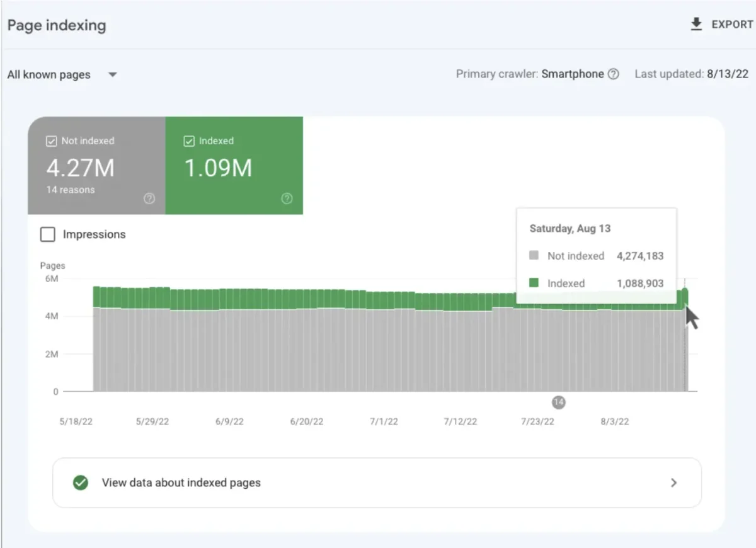This screenshot has height=548, width=756.
Task: Click the annotation marker numbered 14
Action: pos(558,402)
